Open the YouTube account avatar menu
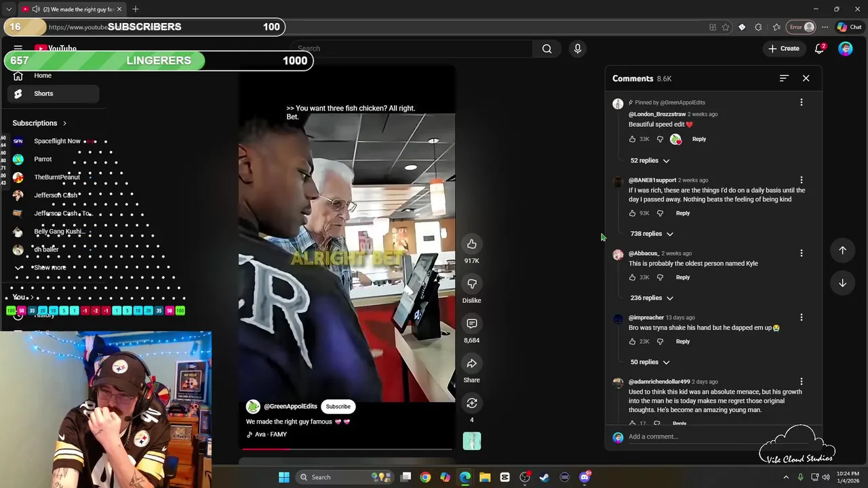 (x=845, y=49)
